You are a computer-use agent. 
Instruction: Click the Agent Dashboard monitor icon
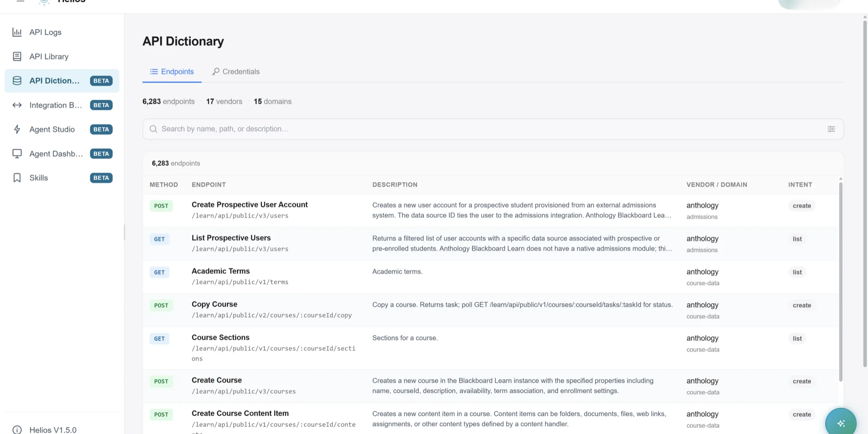(x=17, y=154)
